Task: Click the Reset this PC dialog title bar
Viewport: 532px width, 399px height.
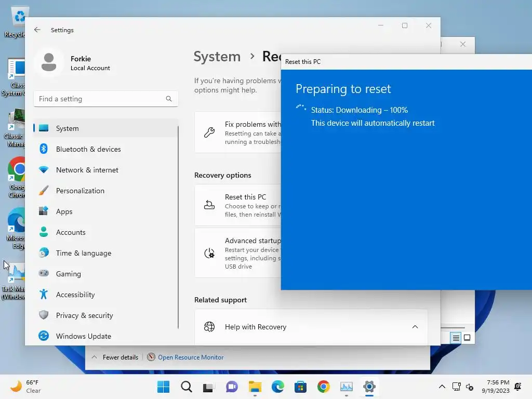Action: click(406, 62)
